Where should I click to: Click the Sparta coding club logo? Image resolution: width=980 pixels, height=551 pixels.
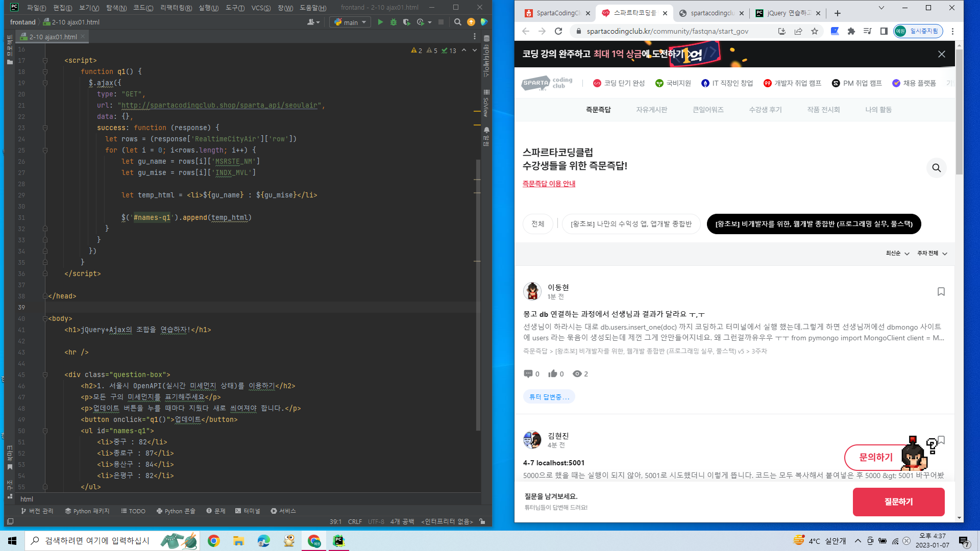[x=547, y=83]
